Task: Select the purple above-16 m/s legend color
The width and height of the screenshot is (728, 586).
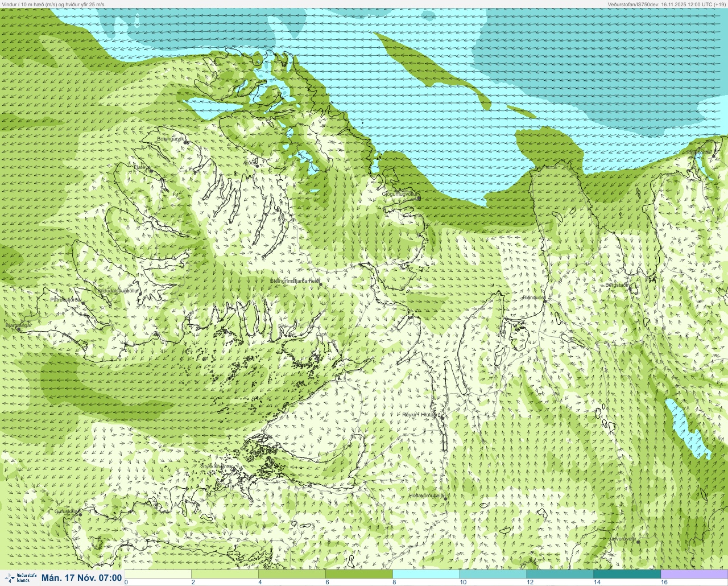Action: [x=694, y=574]
